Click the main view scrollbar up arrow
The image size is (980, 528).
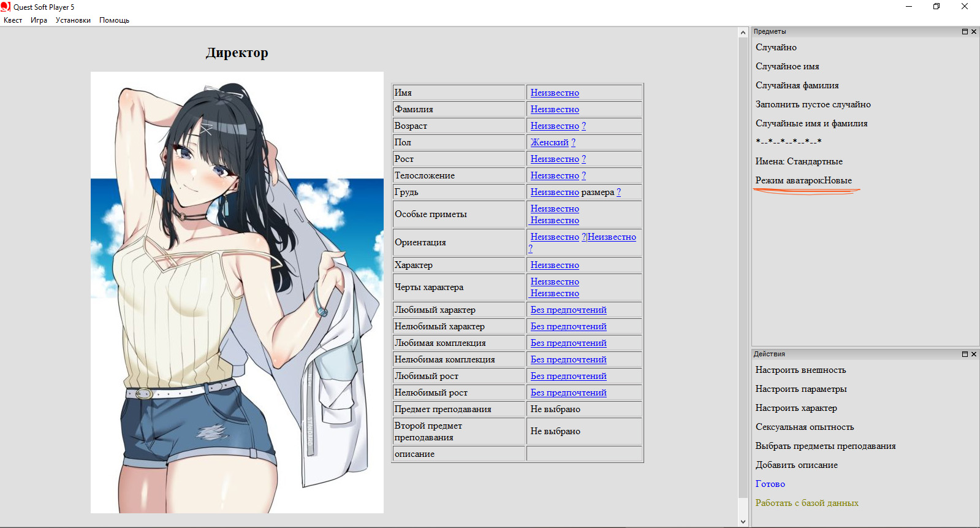[743, 32]
